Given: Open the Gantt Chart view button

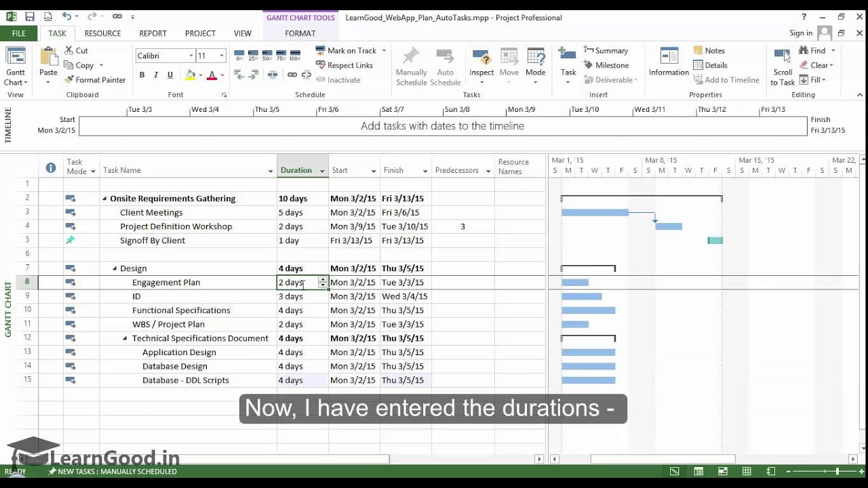Looking at the screenshot, I should coord(15,66).
